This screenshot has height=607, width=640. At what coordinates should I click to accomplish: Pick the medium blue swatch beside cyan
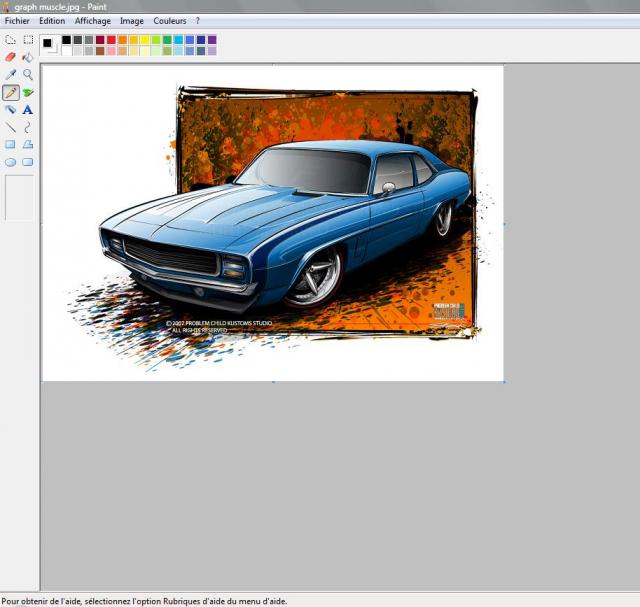tap(190, 40)
